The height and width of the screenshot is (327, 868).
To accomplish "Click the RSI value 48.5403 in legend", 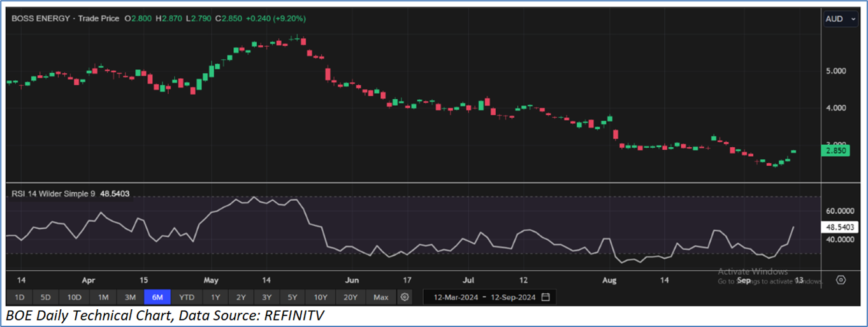I will tap(115, 193).
